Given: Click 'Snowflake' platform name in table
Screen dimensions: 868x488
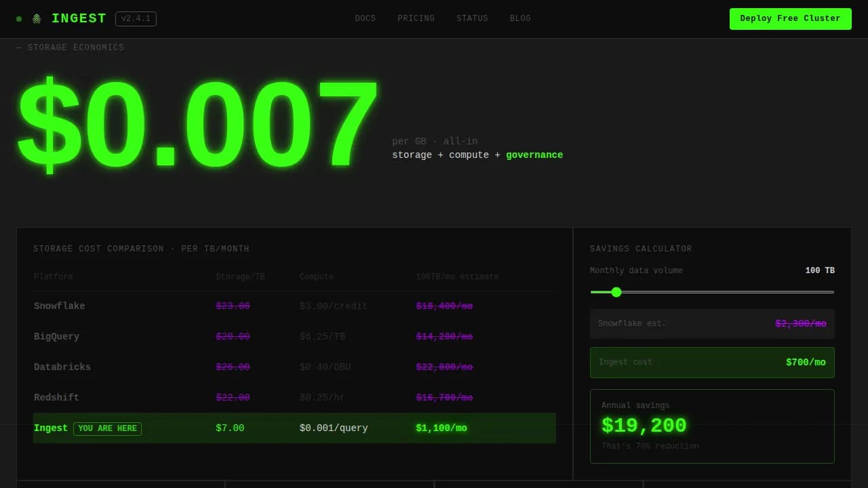Looking at the screenshot, I should tap(60, 306).
